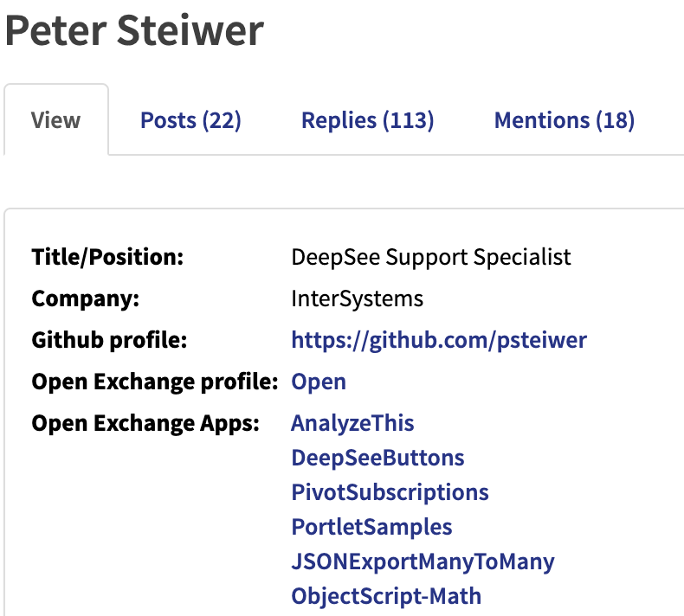Select the View tab
The width and height of the screenshot is (684, 616).
tap(55, 120)
